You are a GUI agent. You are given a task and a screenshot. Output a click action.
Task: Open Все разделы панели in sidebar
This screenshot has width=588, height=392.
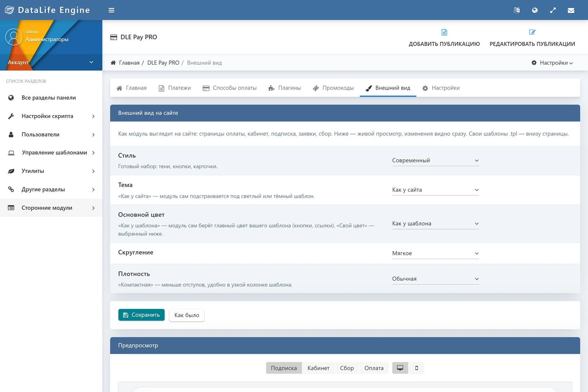(x=51, y=98)
